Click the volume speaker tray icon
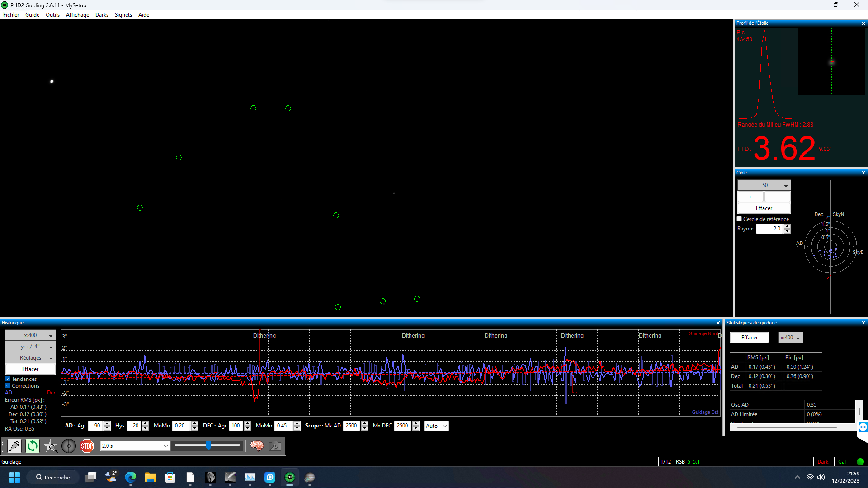Image resolution: width=868 pixels, height=488 pixels. (821, 477)
